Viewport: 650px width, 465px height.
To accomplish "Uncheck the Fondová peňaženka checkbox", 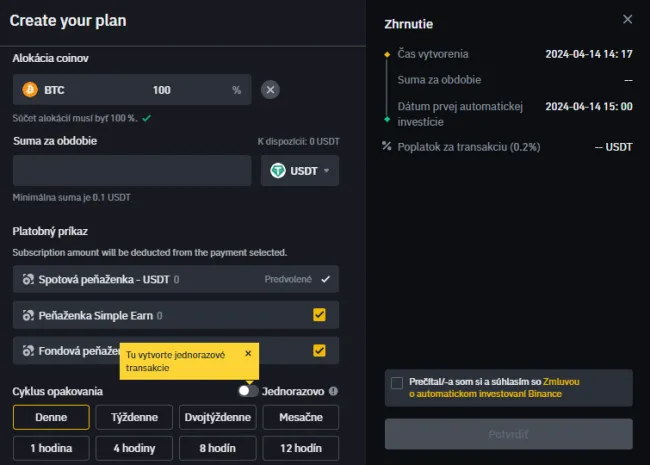I will (x=319, y=351).
